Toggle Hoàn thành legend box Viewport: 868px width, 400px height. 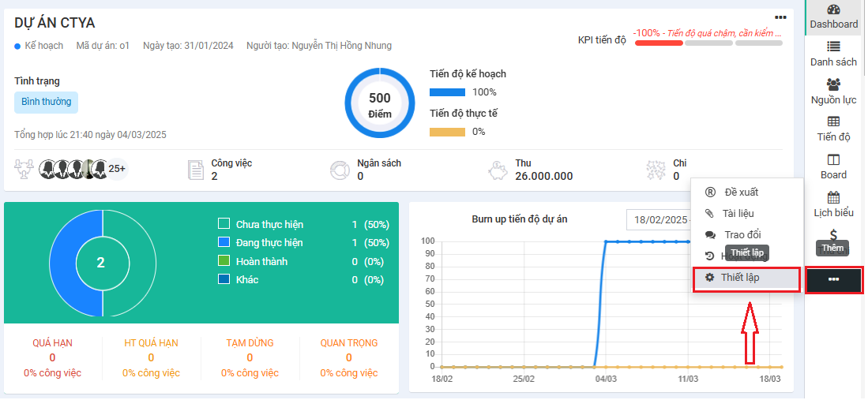click(x=224, y=261)
